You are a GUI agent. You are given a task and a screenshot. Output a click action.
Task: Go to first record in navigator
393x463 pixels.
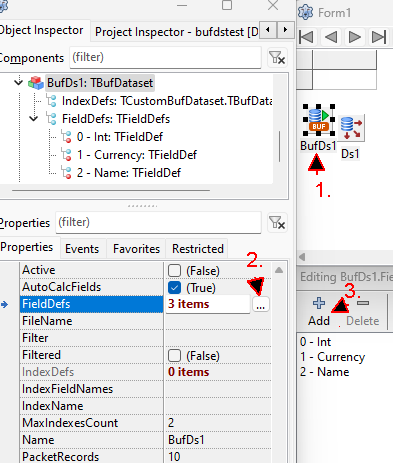coord(306,37)
